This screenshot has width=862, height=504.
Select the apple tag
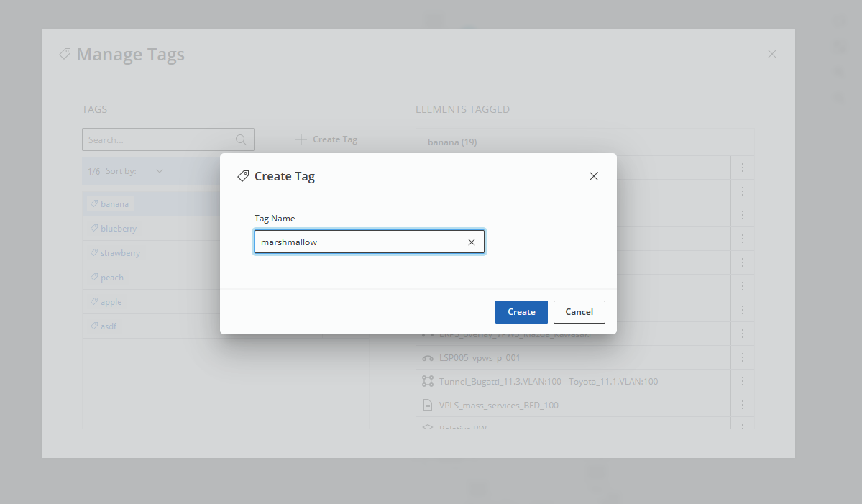(x=111, y=302)
